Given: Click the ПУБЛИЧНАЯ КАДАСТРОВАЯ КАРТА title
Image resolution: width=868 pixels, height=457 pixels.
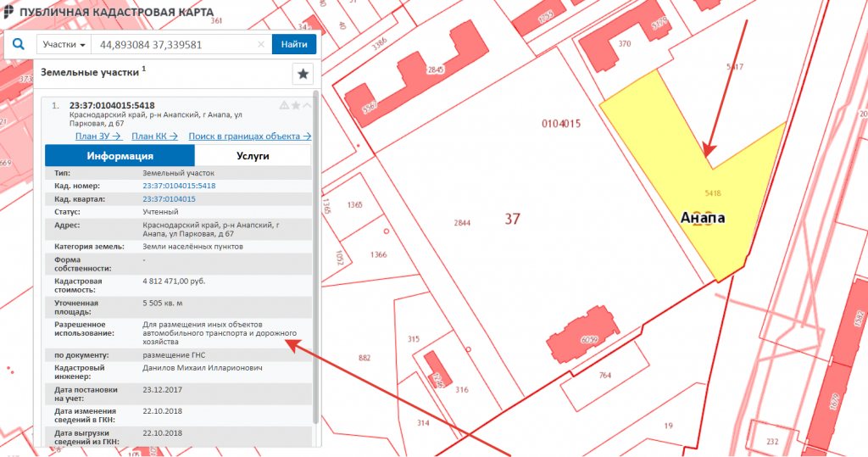Looking at the screenshot, I should 116,12.
